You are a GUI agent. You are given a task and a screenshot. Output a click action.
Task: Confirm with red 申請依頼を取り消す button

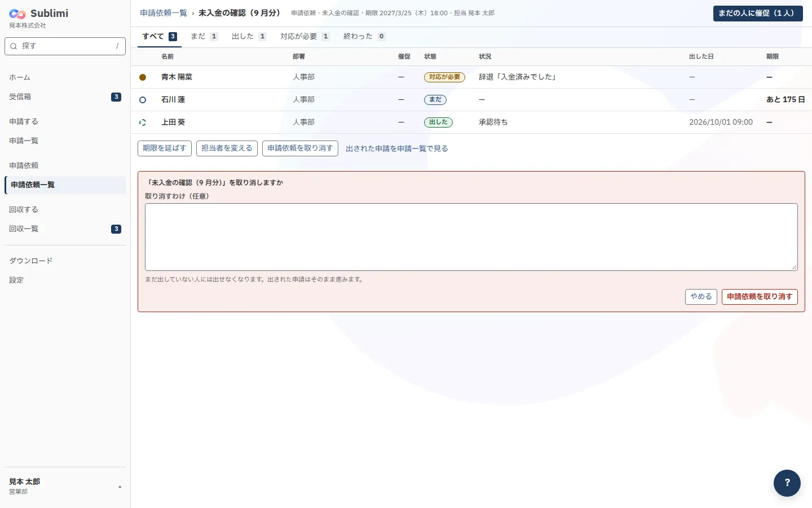point(760,297)
